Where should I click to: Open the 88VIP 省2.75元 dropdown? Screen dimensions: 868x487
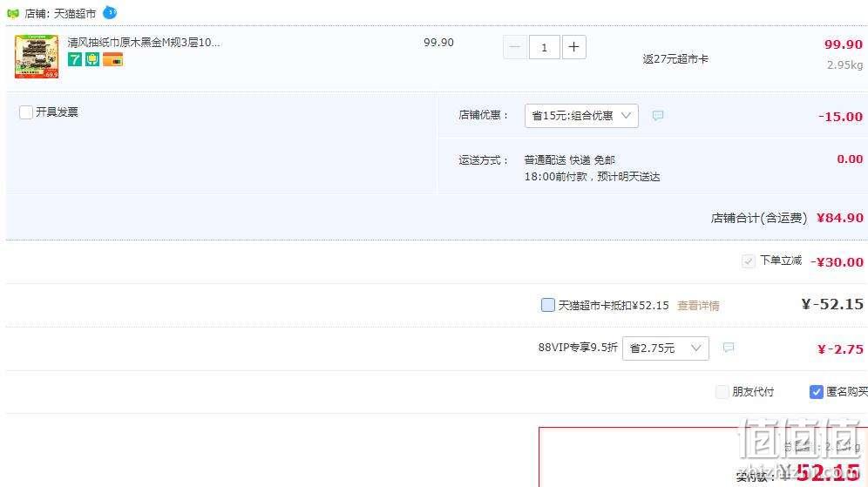pos(666,348)
